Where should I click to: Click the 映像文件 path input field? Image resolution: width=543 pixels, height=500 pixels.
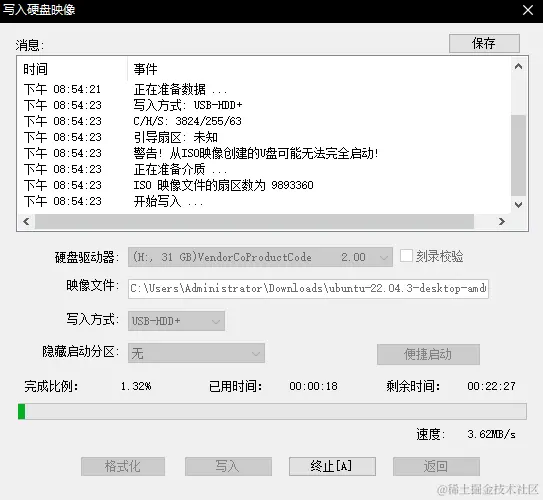tap(308, 288)
